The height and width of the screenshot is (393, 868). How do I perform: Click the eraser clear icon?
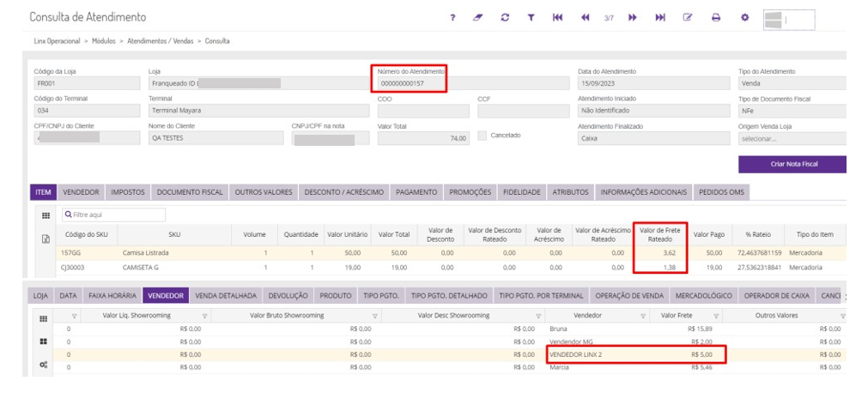(477, 18)
